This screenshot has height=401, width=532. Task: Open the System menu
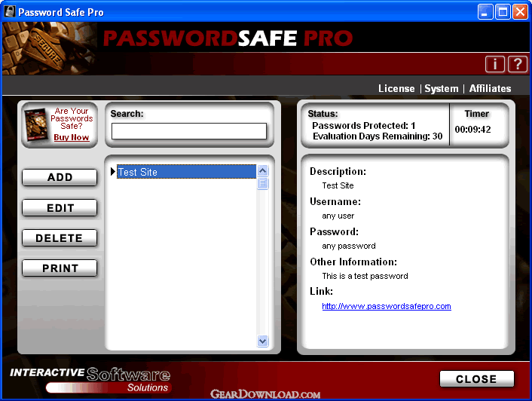click(x=442, y=88)
